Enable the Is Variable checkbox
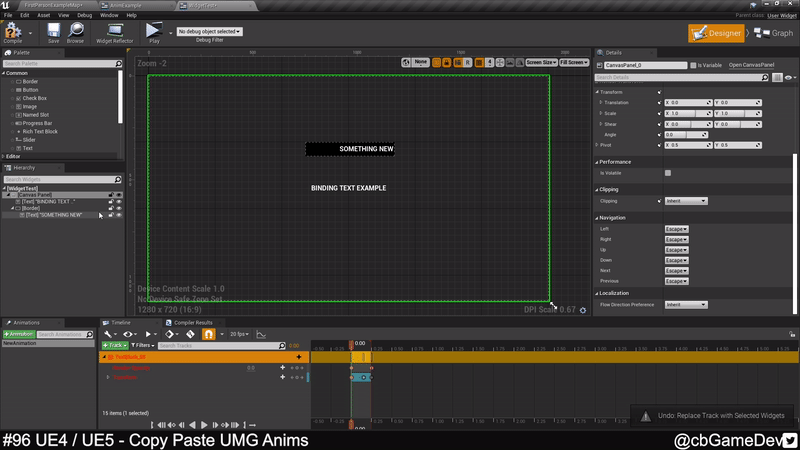 [x=693, y=65]
